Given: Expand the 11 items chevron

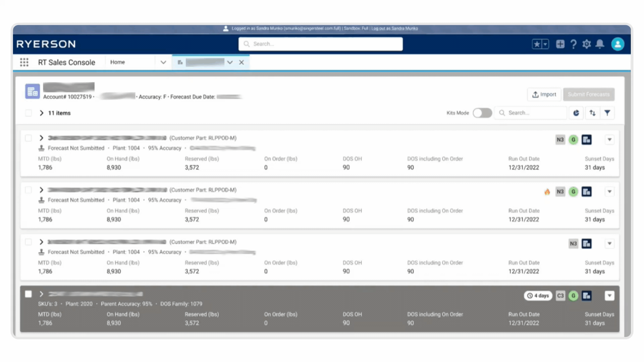Looking at the screenshot, I should pos(41,113).
